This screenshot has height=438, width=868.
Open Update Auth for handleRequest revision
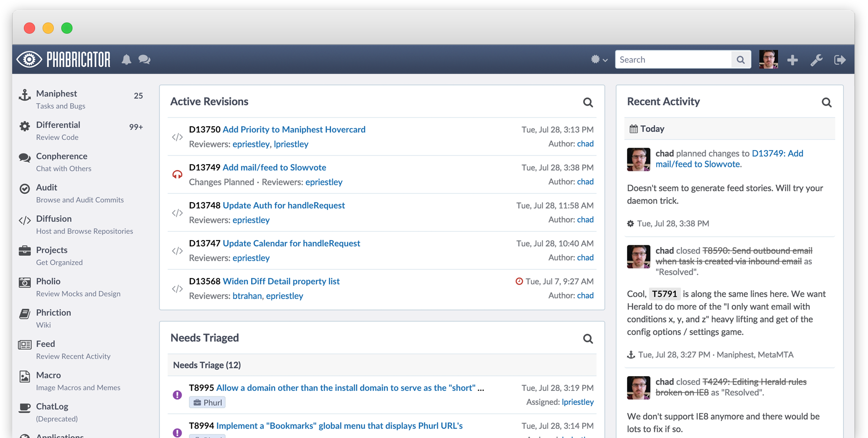(284, 205)
